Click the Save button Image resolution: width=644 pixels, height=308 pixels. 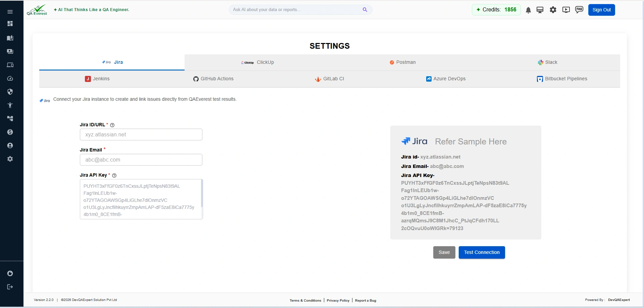[x=444, y=252]
